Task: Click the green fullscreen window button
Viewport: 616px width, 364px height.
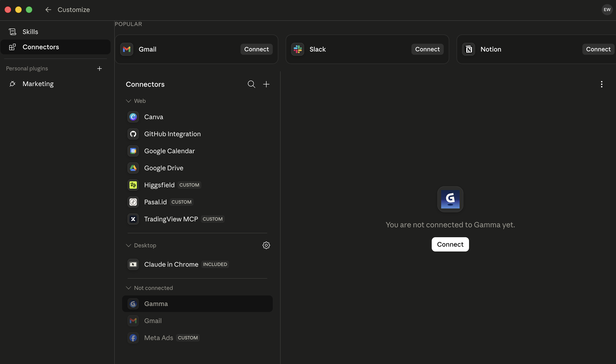Action: pyautogui.click(x=29, y=10)
